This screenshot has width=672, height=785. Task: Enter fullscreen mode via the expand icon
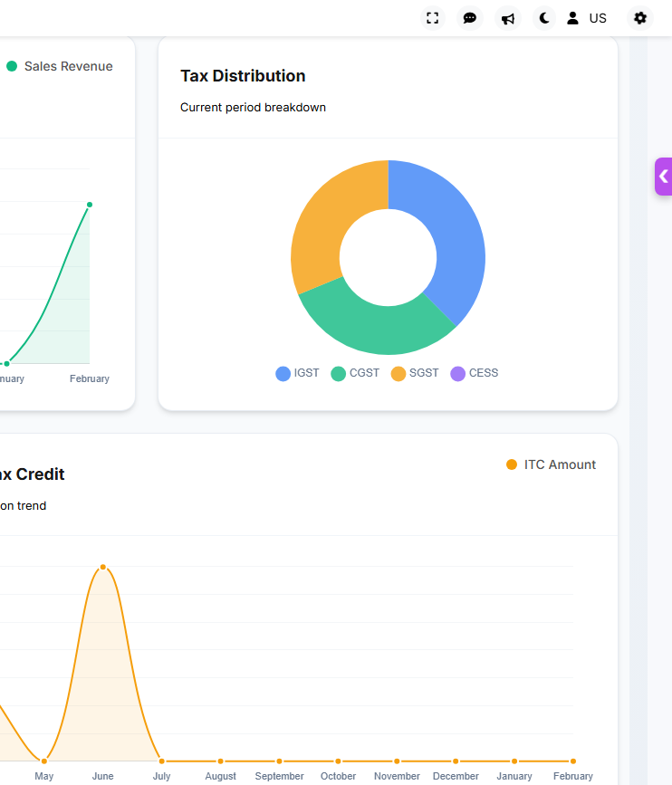[433, 18]
